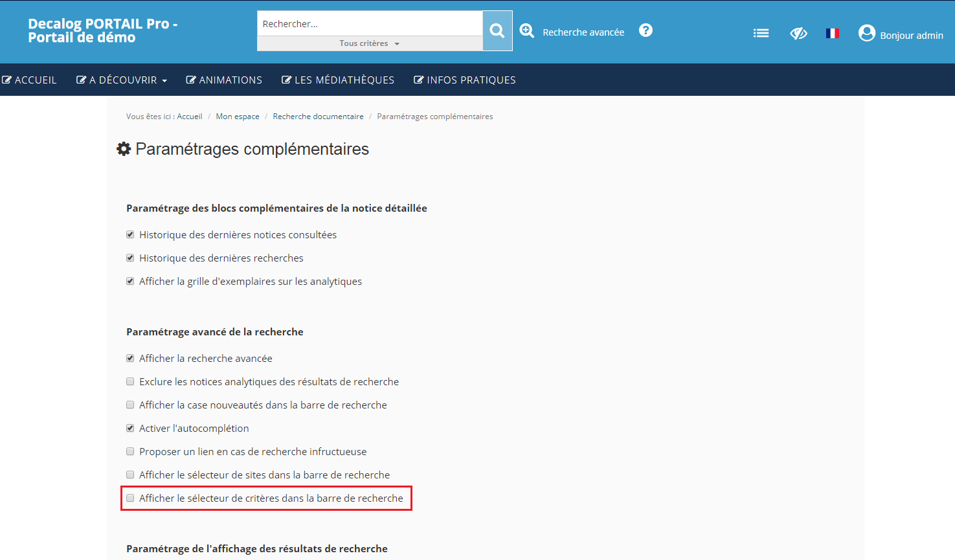The height and width of the screenshot is (560, 955).
Task: Uncheck 'Historique des dernières recherches'
Action: [130, 258]
